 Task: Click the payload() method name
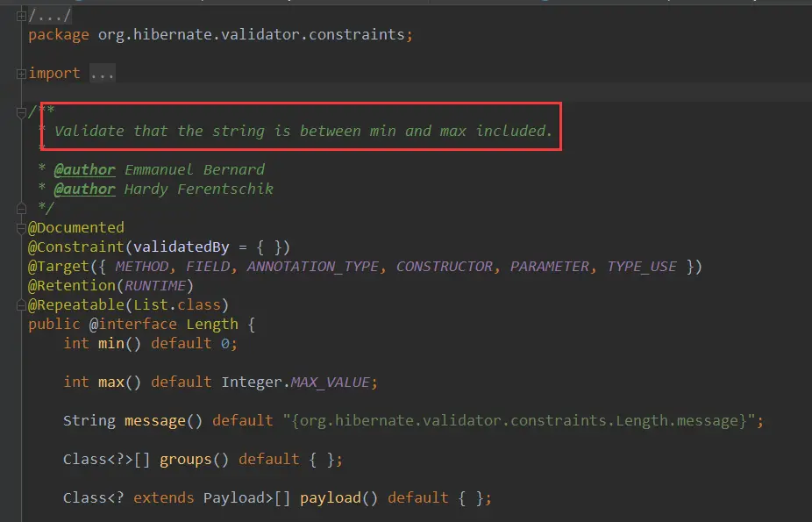pyautogui.click(x=331, y=498)
